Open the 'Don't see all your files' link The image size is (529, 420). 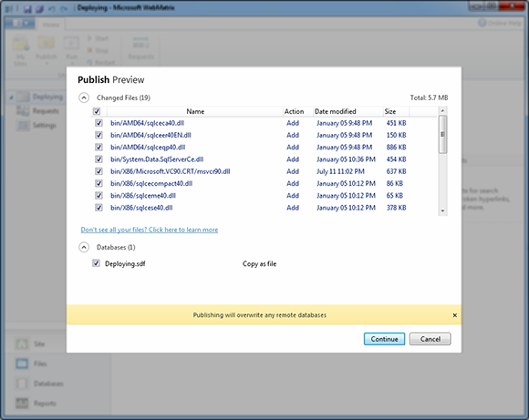point(150,230)
